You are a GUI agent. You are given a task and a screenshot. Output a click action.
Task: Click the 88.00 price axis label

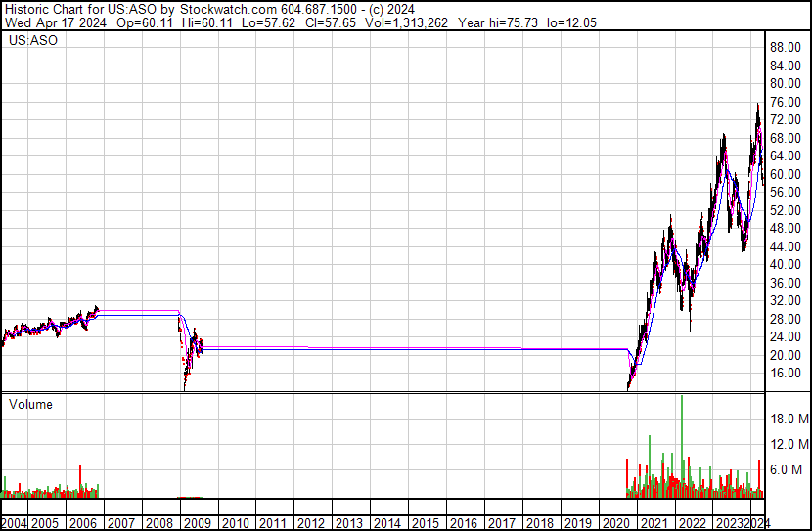click(x=785, y=47)
